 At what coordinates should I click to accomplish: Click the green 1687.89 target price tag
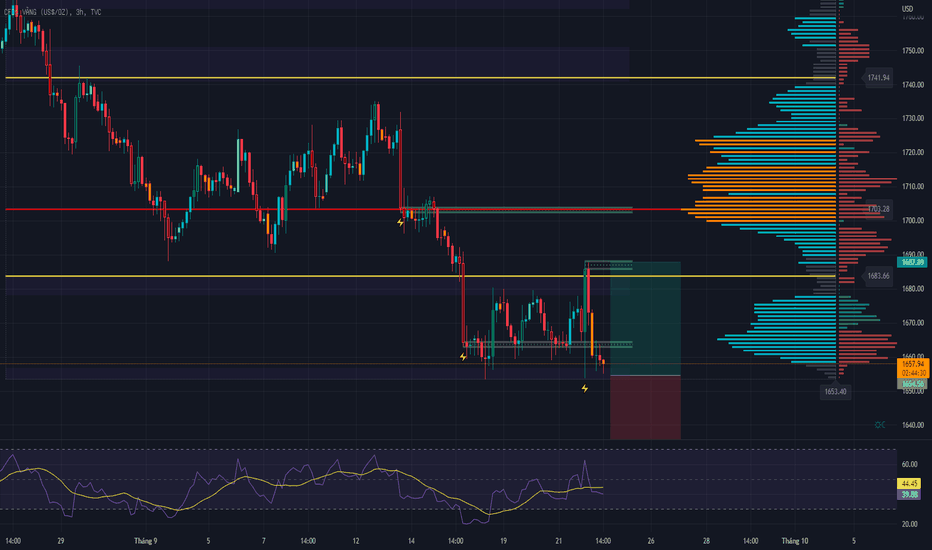(x=912, y=262)
